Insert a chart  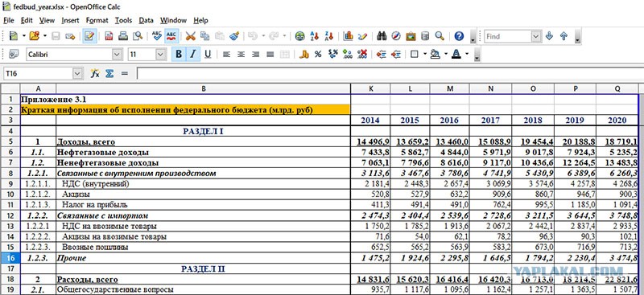coord(348,36)
